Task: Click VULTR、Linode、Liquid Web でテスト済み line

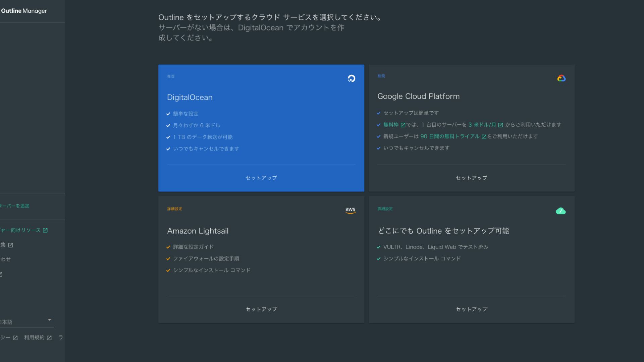Action: 436,247
